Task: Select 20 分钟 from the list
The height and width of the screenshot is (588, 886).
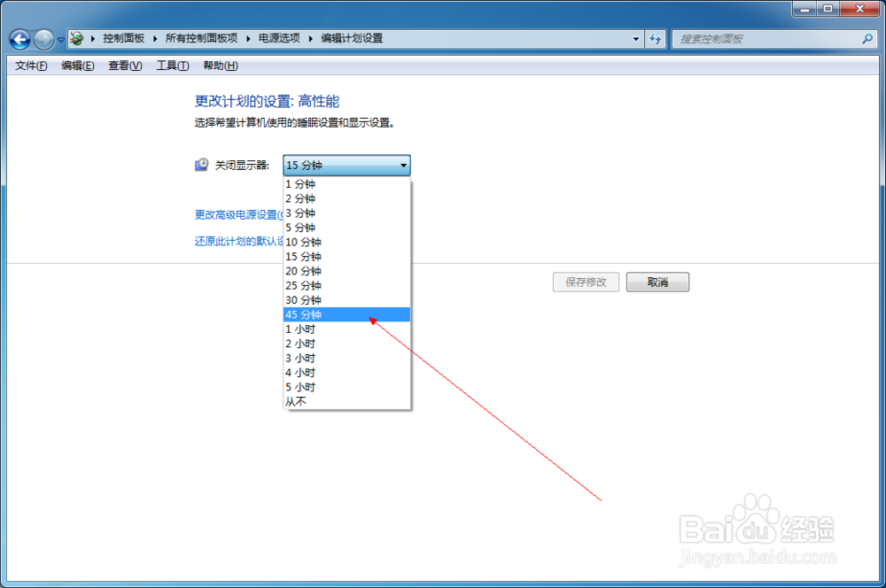Action: pyautogui.click(x=346, y=271)
